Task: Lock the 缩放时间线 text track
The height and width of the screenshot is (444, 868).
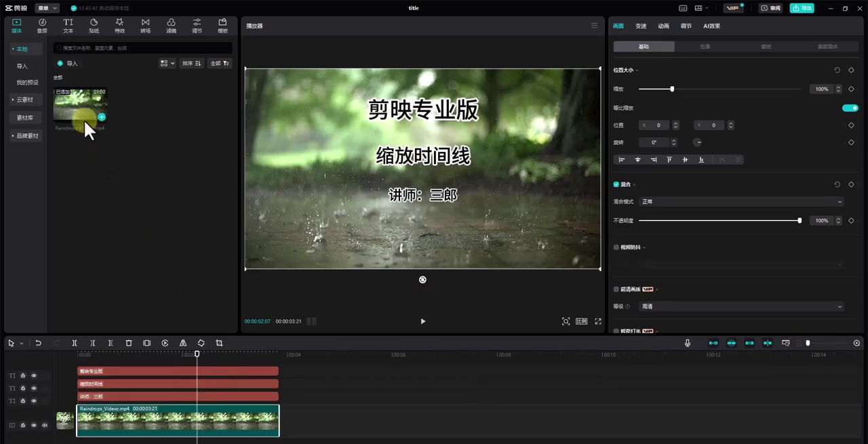Action: point(22,388)
